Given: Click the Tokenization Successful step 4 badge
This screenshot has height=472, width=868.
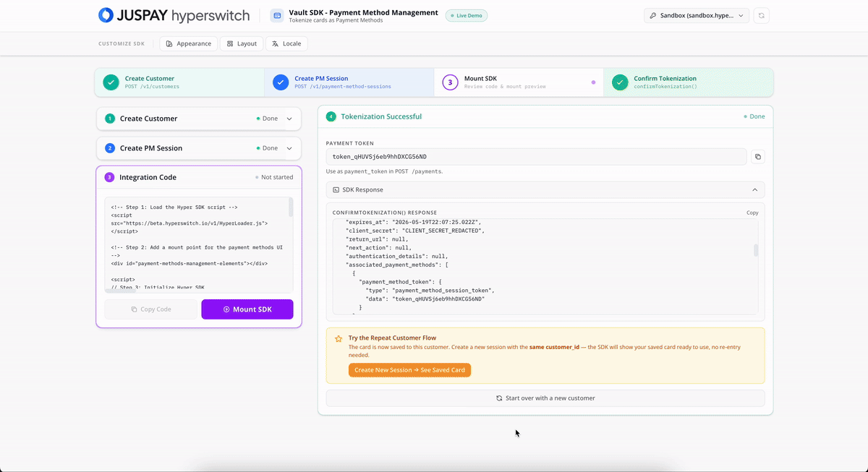Looking at the screenshot, I should coord(331,116).
